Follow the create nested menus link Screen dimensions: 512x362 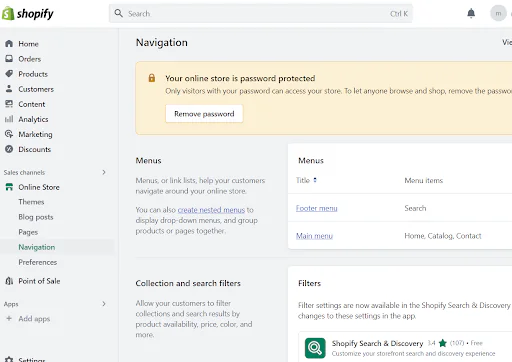[x=211, y=210]
